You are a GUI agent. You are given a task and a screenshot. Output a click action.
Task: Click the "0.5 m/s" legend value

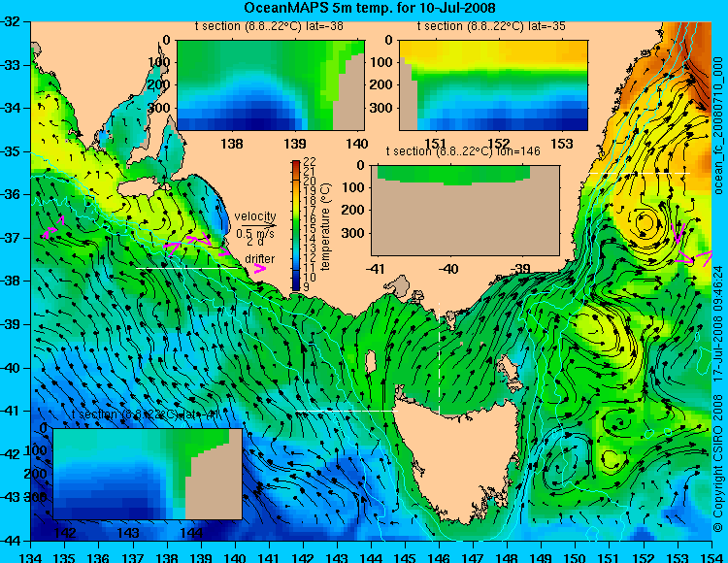point(255,233)
